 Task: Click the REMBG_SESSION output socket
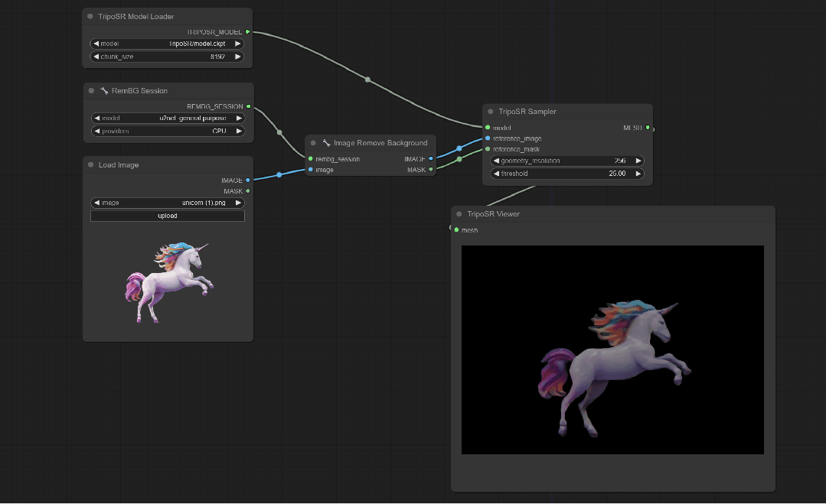pos(249,106)
